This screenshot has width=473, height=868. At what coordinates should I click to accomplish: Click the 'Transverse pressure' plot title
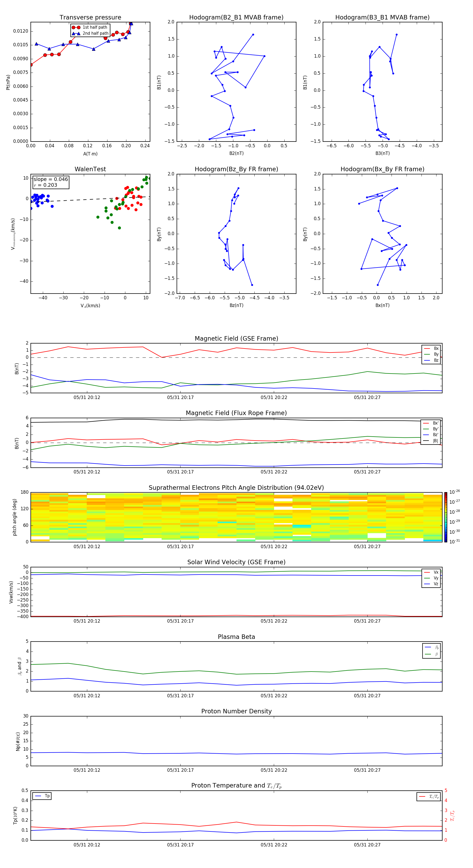(x=90, y=18)
